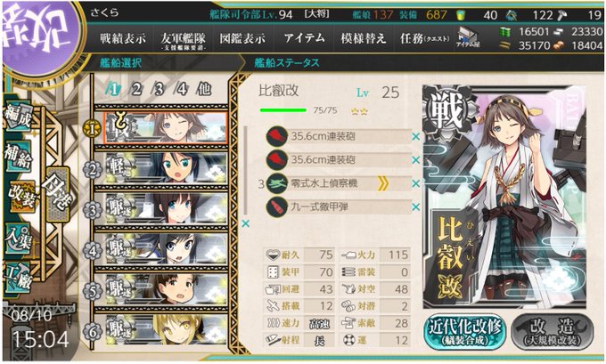Image resolution: width=606 pixels, height=364 pixels.
Task: Remove 零式水上偵察機 with its X
Action: (416, 183)
